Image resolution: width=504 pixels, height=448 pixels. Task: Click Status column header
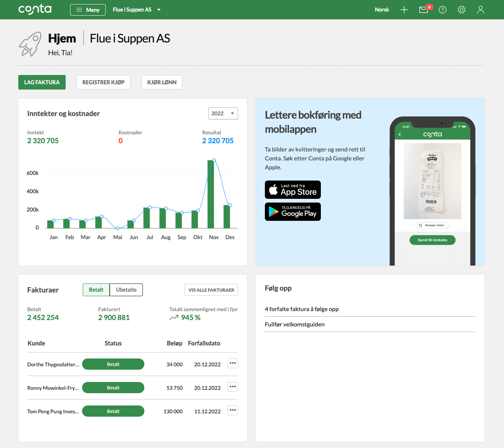[x=113, y=343]
